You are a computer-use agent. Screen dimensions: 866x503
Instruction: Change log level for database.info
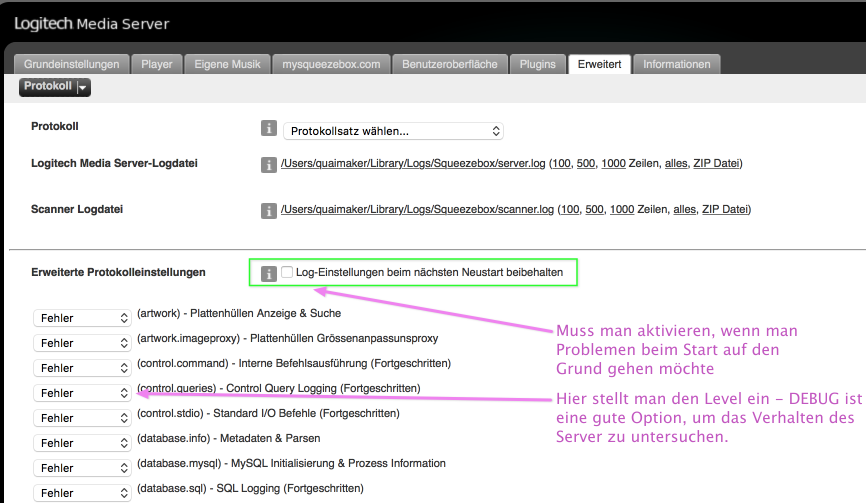[x=82, y=443]
